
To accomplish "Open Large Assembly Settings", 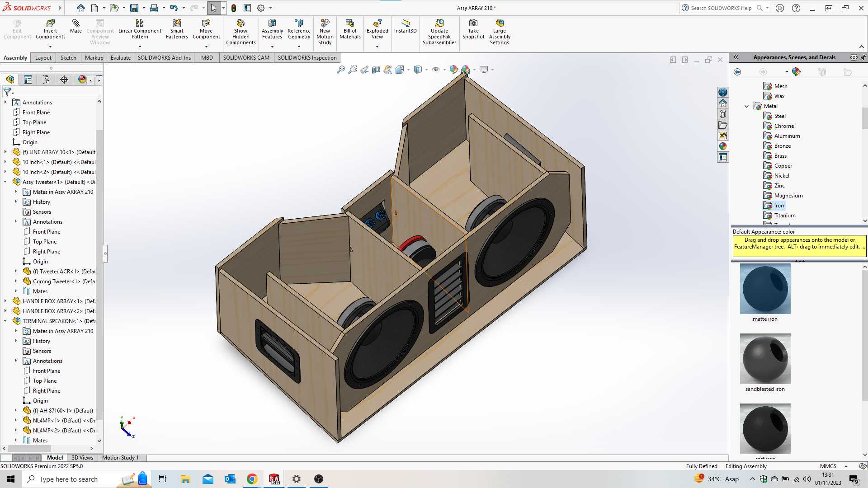I will 500,32.
